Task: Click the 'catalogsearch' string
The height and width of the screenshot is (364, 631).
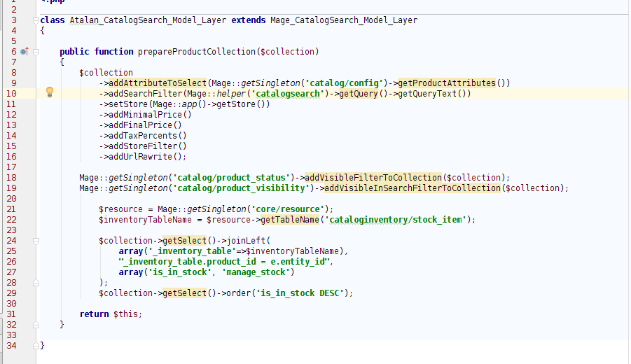Action: [x=288, y=93]
